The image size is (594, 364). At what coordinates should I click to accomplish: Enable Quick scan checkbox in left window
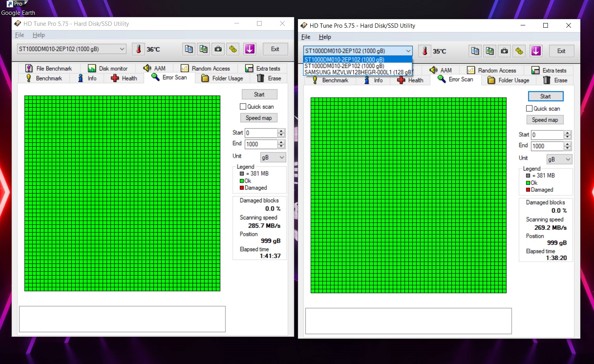click(x=243, y=107)
